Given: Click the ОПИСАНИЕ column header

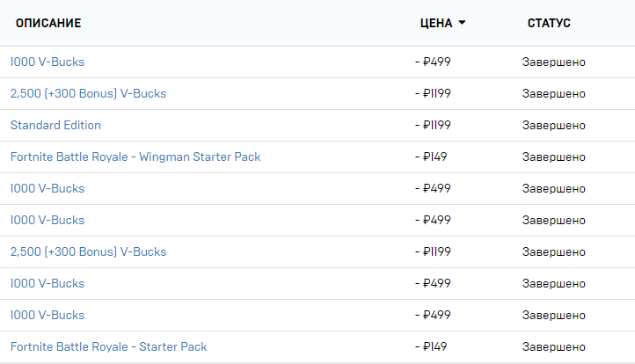Looking at the screenshot, I should (48, 23).
